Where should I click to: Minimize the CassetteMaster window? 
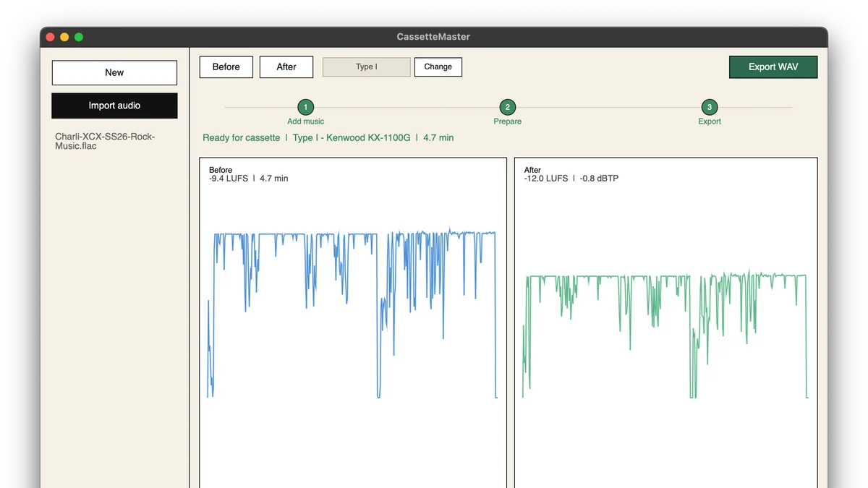[x=64, y=37]
